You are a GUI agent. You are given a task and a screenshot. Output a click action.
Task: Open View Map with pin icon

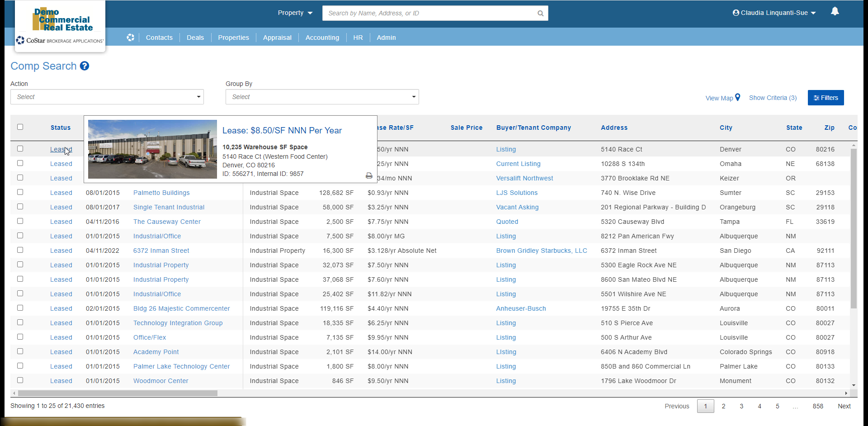722,98
